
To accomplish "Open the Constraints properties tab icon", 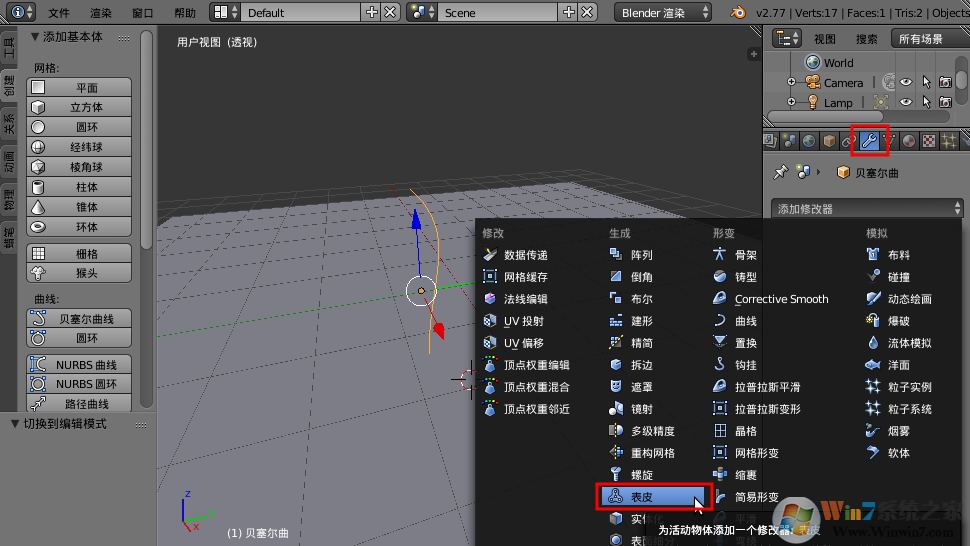I will click(x=848, y=141).
